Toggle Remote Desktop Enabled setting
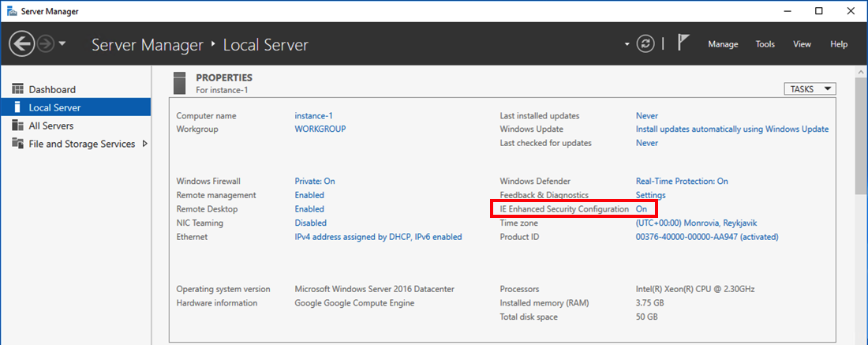This screenshot has height=345, width=868. click(309, 209)
